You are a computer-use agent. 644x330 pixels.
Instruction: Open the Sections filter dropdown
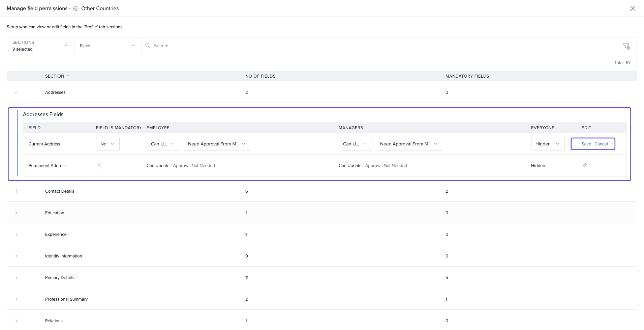point(40,46)
